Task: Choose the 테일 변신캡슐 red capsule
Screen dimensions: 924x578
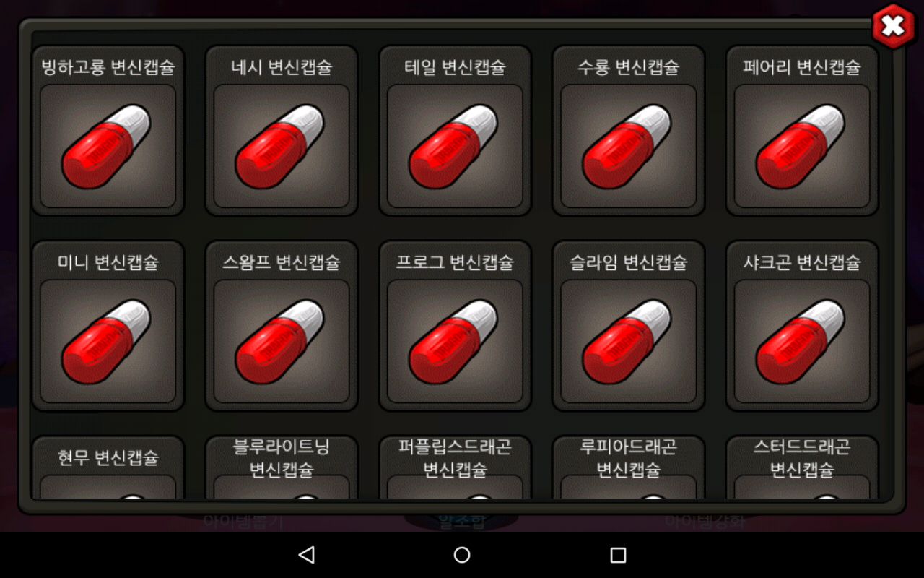Action: [455, 147]
